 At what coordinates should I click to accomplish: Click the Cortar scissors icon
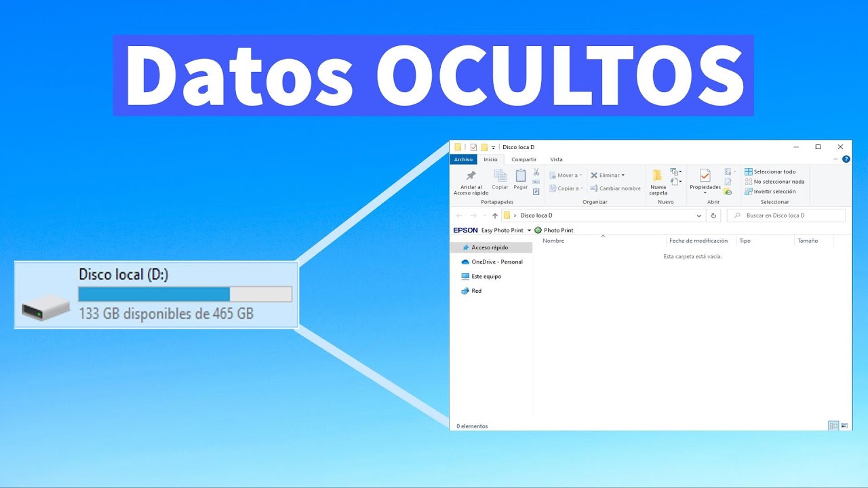(536, 172)
